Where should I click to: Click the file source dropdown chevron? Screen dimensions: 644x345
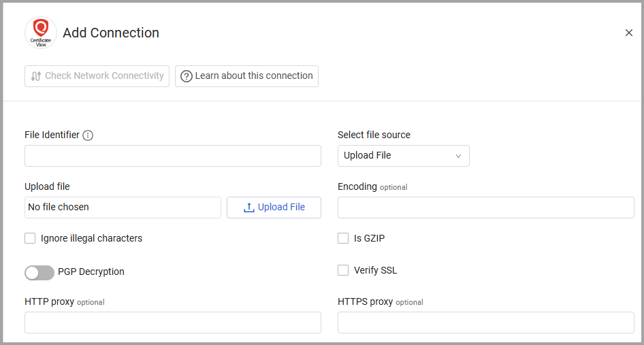click(458, 156)
